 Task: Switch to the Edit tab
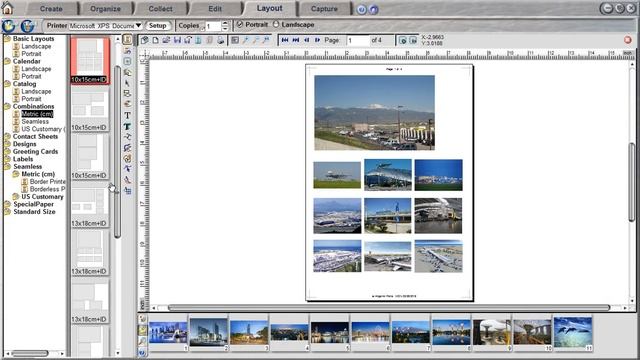[215, 9]
